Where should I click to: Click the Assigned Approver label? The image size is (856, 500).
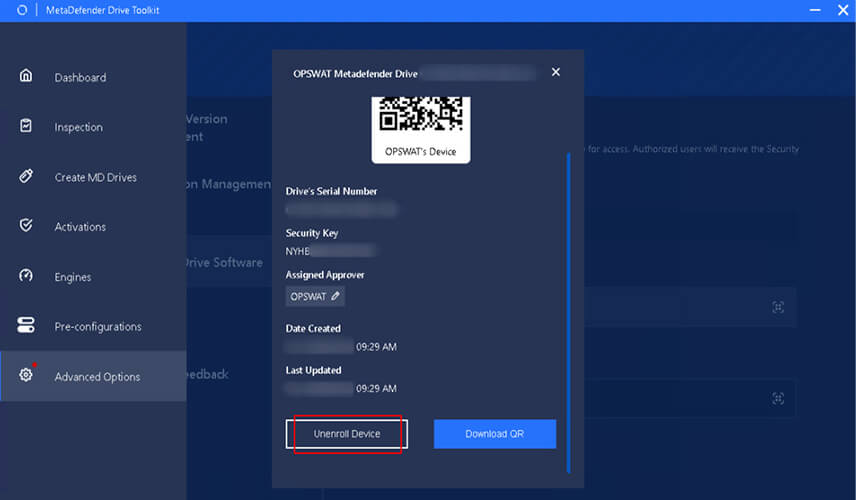click(x=325, y=275)
